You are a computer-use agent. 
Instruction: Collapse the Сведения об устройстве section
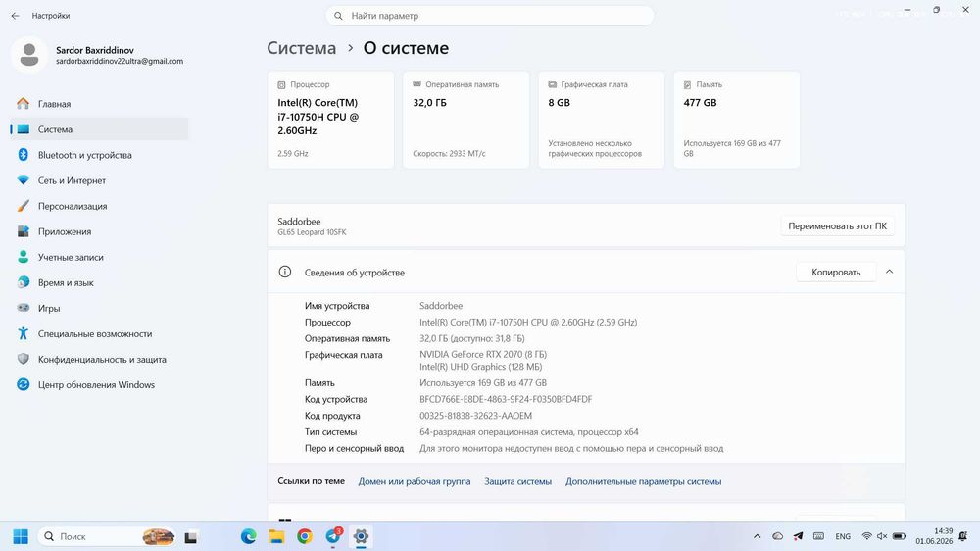pos(890,272)
